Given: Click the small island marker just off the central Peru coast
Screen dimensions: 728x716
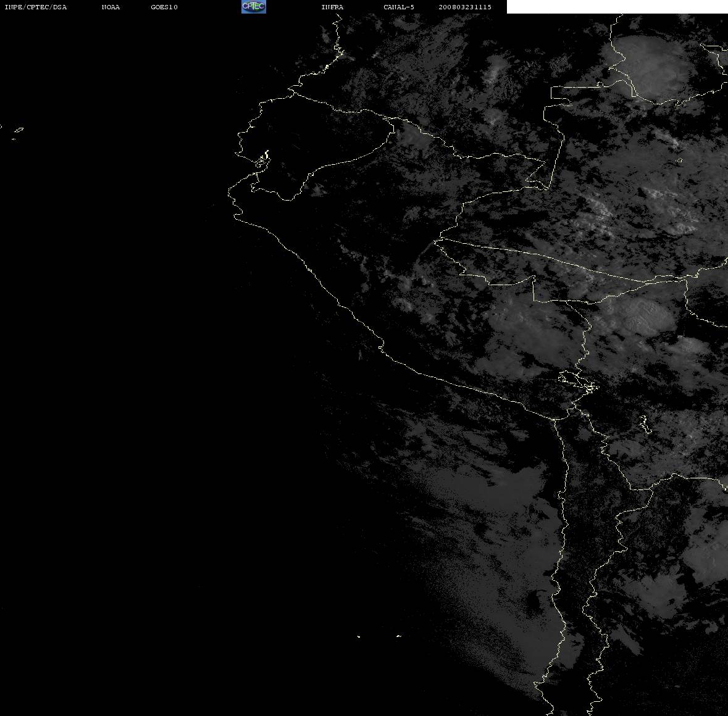Looking at the screenshot, I should pos(360,356).
